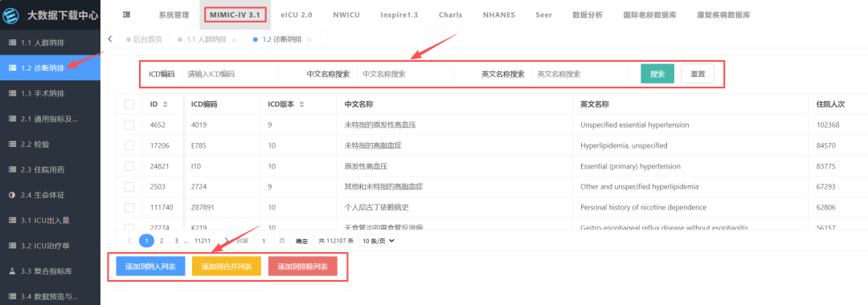Close the 1.1 人群纳排 page tab
868x305 pixels.
coord(234,40)
